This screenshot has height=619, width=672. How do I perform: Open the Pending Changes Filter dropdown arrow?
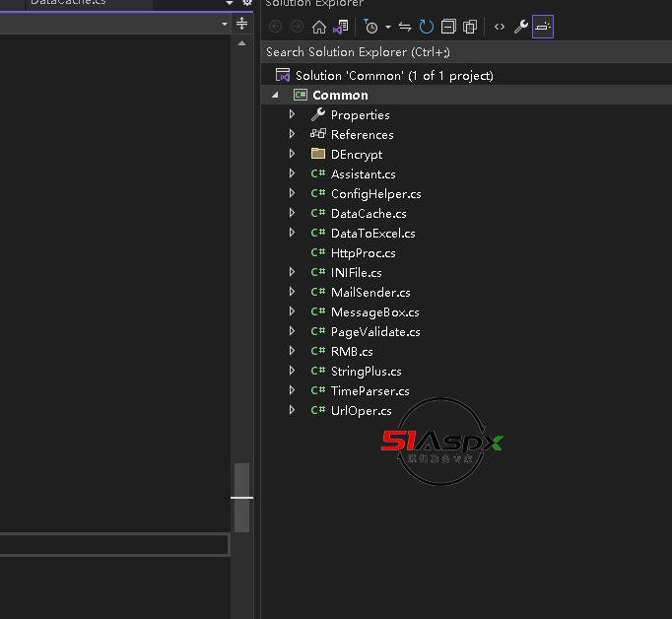point(388,27)
